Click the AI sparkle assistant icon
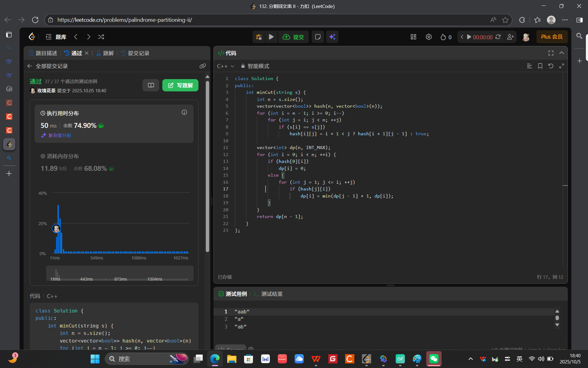The height and width of the screenshot is (368, 588). pyautogui.click(x=332, y=37)
